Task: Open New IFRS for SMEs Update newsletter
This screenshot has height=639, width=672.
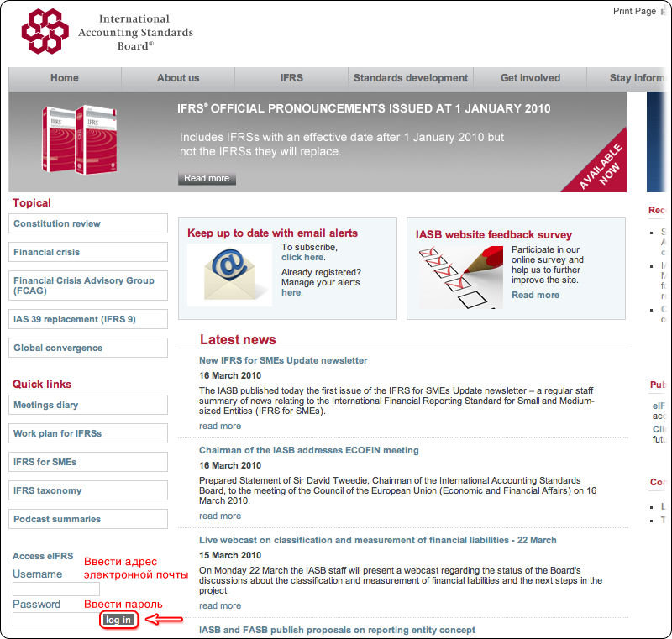Action: click(x=283, y=360)
